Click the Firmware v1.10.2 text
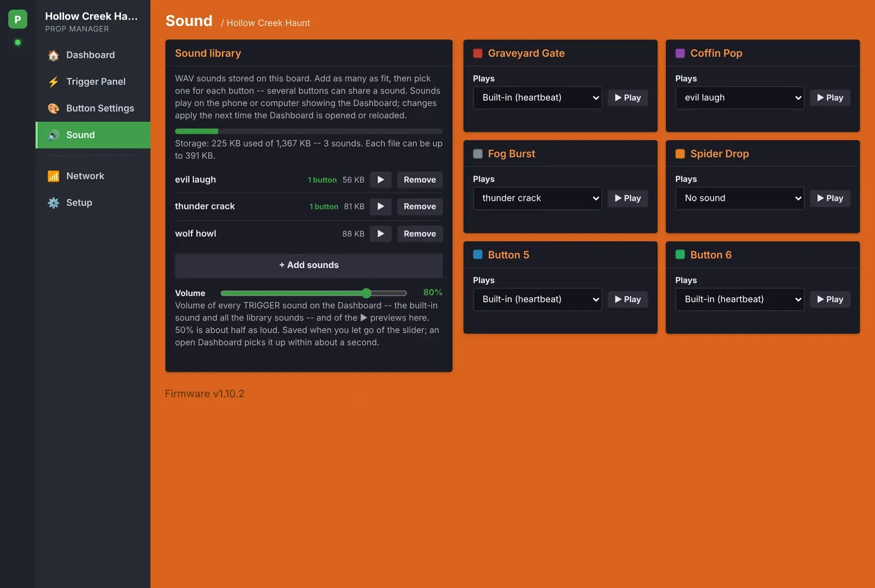Image resolution: width=875 pixels, height=588 pixels. (x=205, y=394)
